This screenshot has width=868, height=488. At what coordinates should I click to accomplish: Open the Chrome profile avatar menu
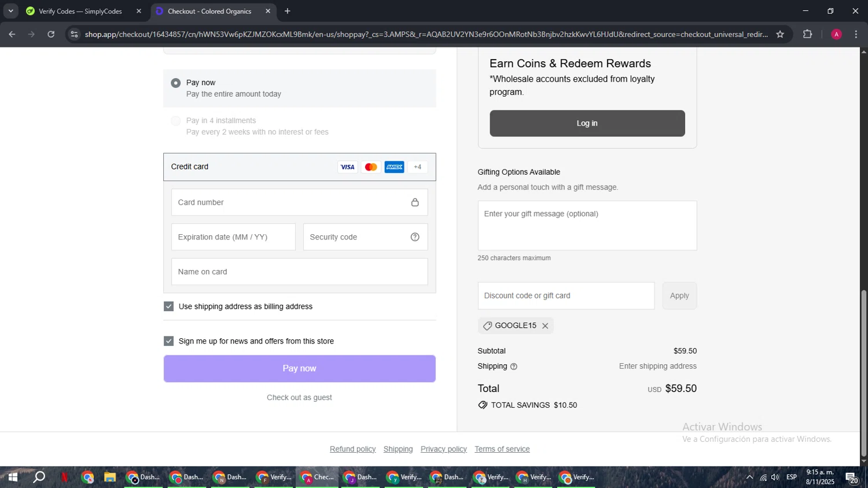pyautogui.click(x=836, y=34)
